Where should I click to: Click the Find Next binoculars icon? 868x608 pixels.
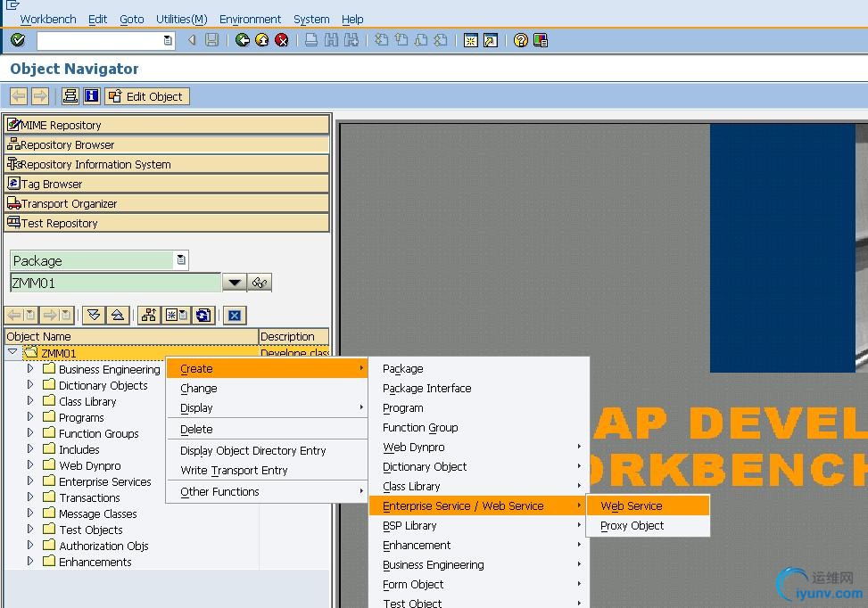(x=351, y=40)
